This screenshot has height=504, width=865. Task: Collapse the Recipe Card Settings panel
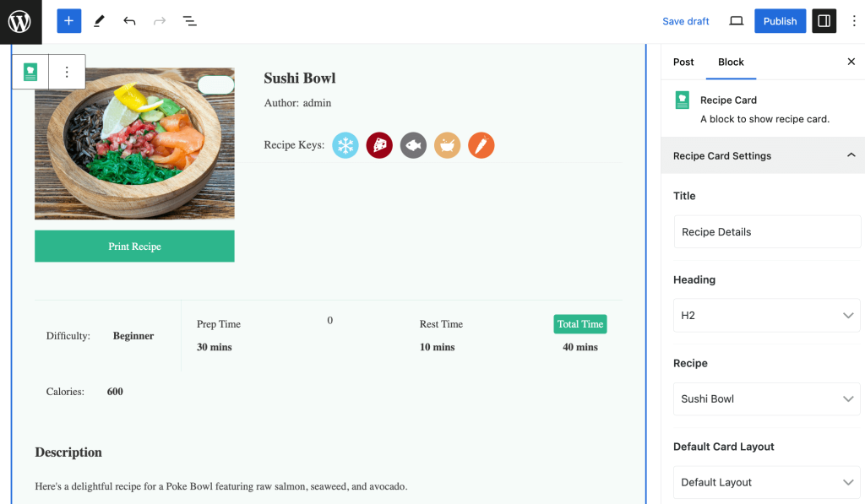[849, 155]
